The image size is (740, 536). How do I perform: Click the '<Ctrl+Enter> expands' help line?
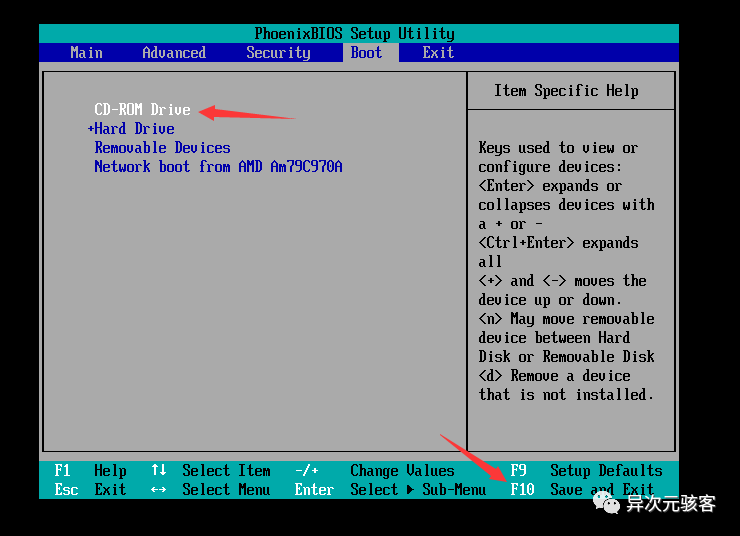point(558,243)
